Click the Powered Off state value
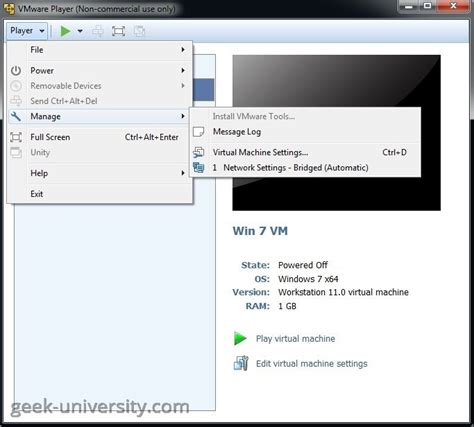This screenshot has height=427, width=474. (x=303, y=265)
